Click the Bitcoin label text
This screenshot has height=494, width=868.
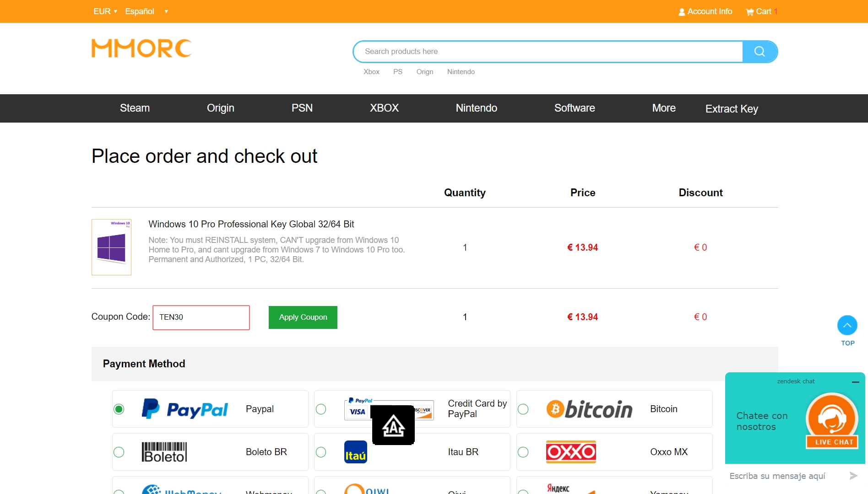tap(663, 409)
